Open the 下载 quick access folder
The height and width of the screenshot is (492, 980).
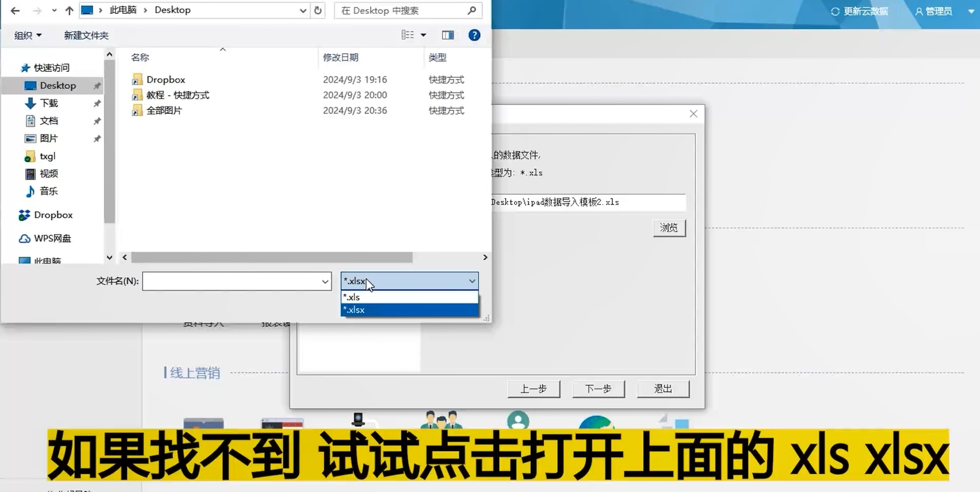click(x=48, y=104)
